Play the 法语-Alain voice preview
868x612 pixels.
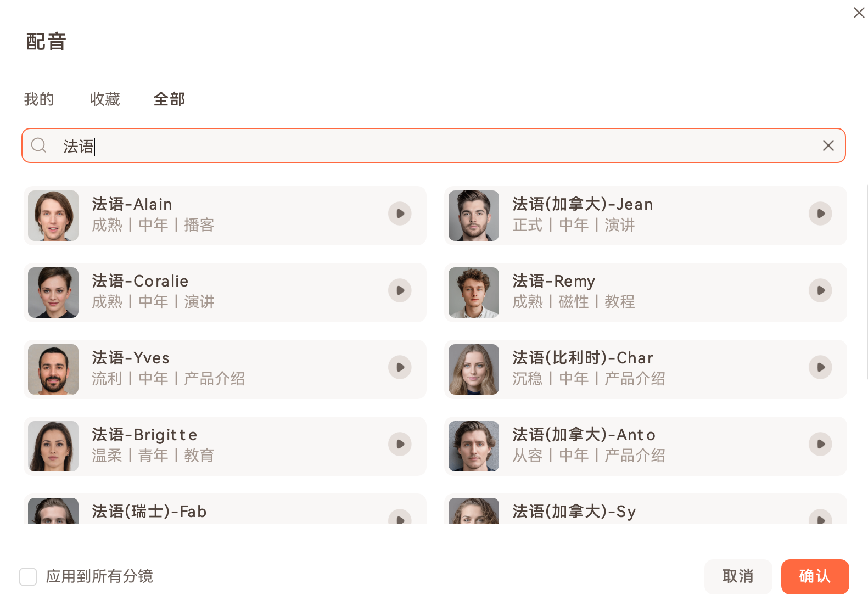(x=400, y=214)
